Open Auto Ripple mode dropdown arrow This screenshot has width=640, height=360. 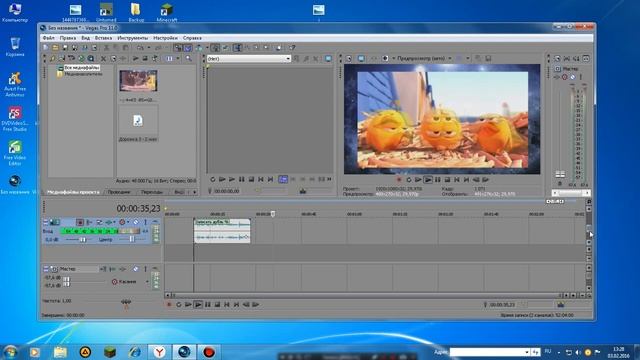[x=207, y=48]
